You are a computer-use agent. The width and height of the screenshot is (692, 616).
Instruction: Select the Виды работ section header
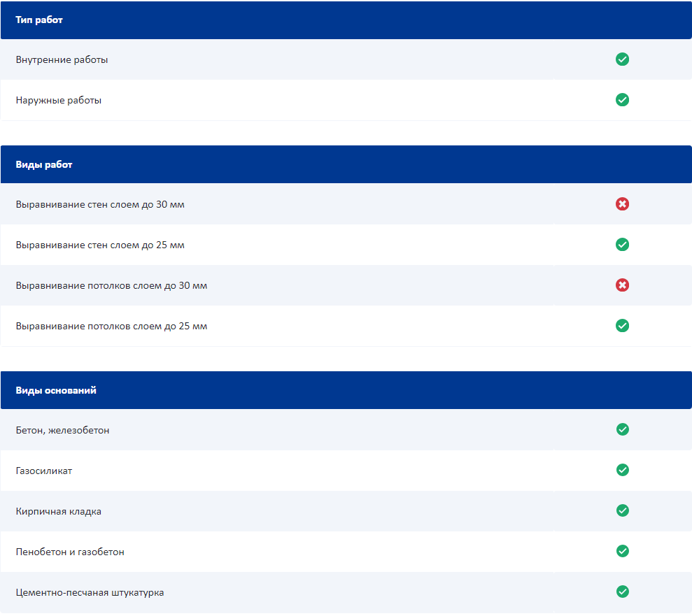(44, 165)
